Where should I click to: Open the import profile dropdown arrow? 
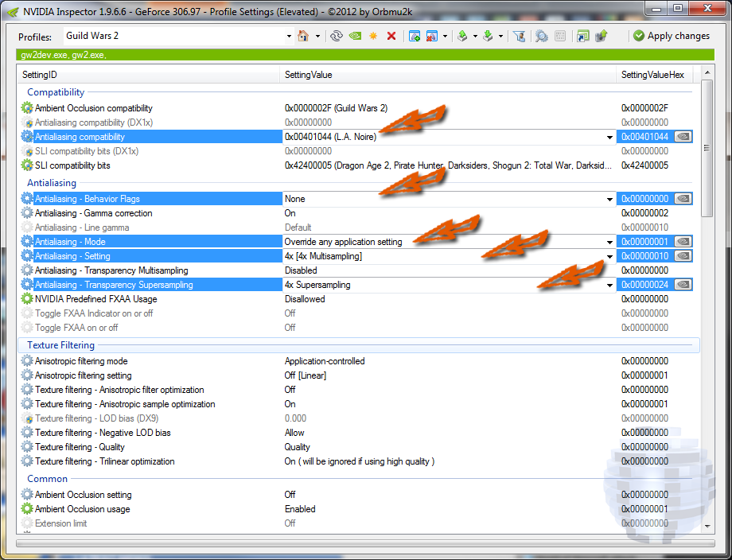coord(500,36)
